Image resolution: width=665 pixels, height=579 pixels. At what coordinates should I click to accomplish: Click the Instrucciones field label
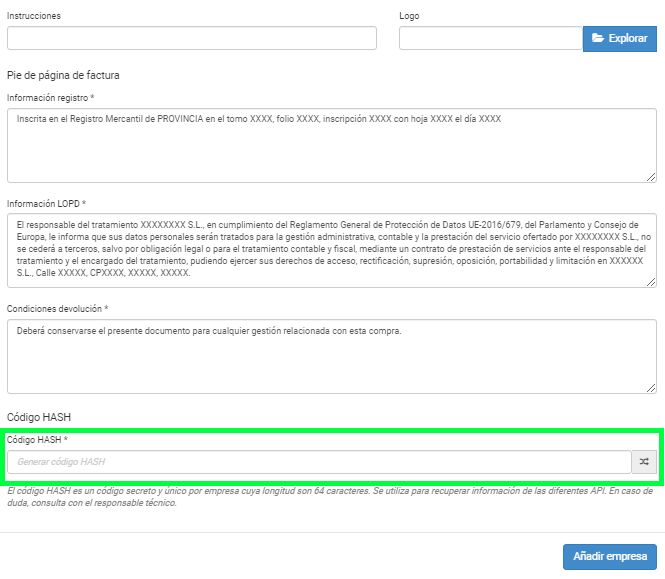pos(34,16)
